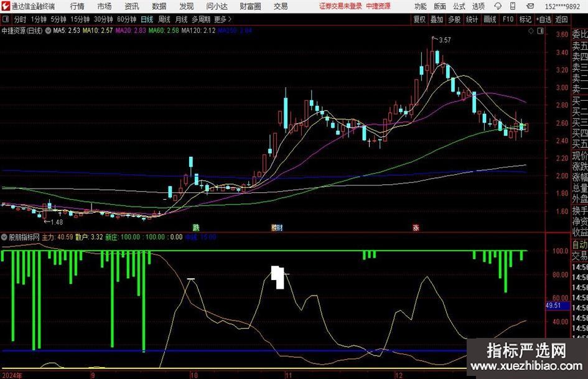Open the 功能 menu
The image size is (588, 379).
pos(421,6)
